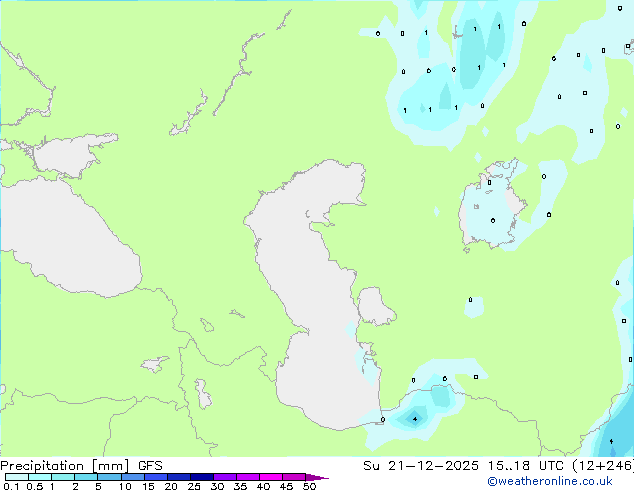Viewport: 634px width, 490px height.
Task: Click the 30–35 mm purple legend swatch
Action: pyautogui.click(x=225, y=477)
